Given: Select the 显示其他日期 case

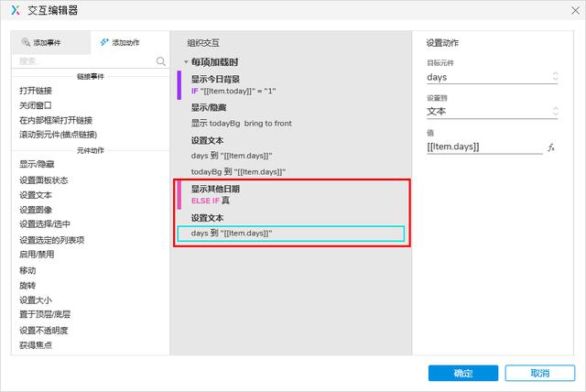Looking at the screenshot, I should tap(215, 189).
